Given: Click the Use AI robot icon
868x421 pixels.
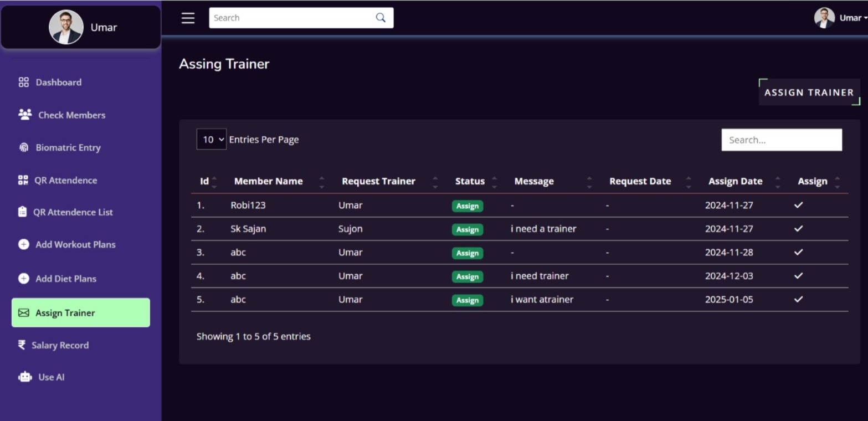Looking at the screenshot, I should click(24, 377).
